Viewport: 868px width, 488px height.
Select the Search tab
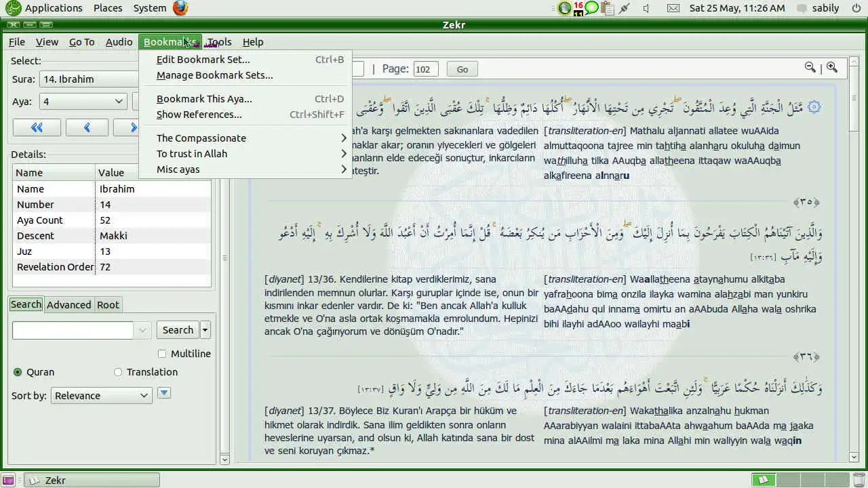tap(26, 304)
